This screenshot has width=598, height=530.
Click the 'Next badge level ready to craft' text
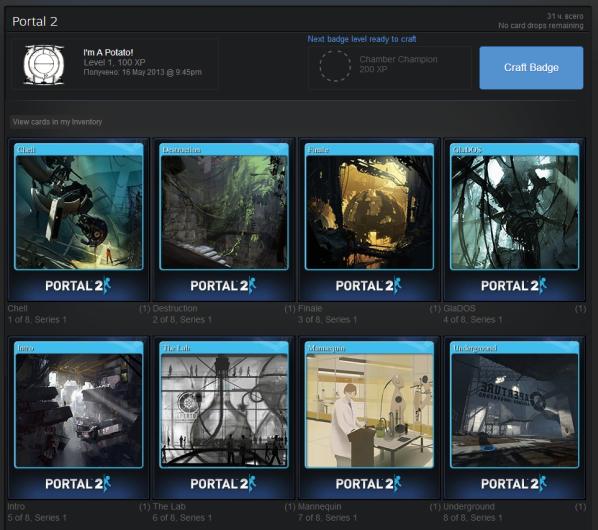362,39
